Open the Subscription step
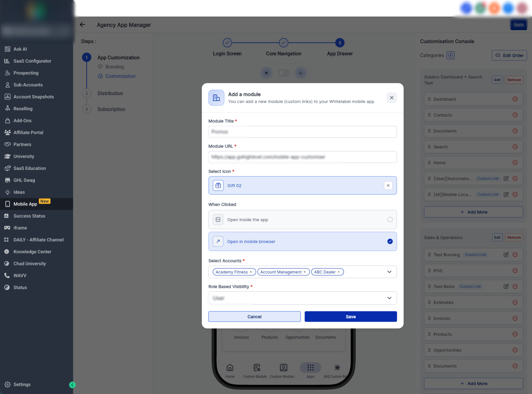Viewport: 532px width, 394px height. [x=111, y=109]
